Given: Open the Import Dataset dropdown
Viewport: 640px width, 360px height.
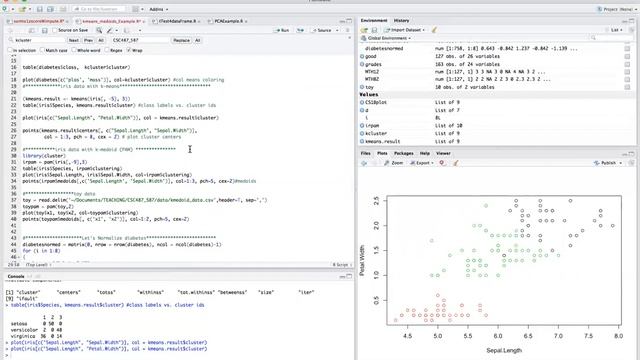Looking at the screenshot, I should click(x=404, y=30).
